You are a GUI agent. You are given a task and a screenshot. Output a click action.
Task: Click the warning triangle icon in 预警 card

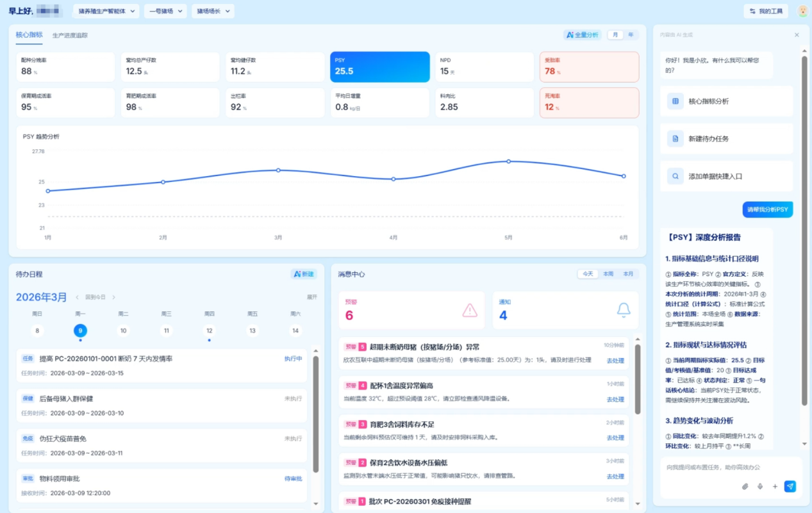tap(470, 311)
